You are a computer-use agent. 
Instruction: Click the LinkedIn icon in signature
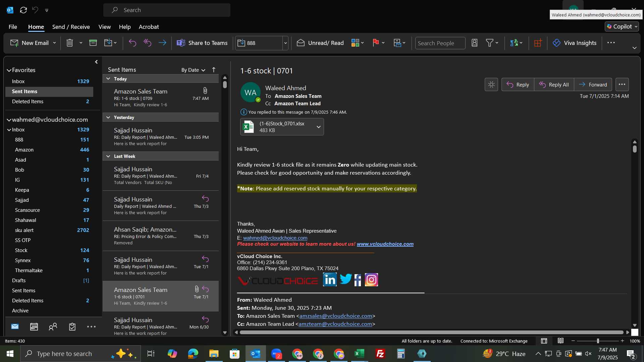tap(330, 280)
